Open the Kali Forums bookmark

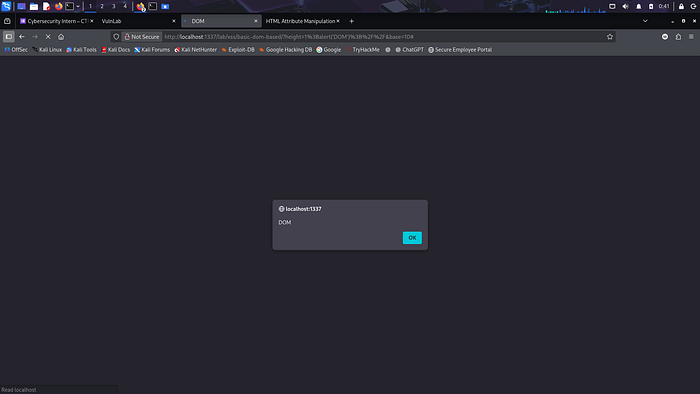coord(152,50)
